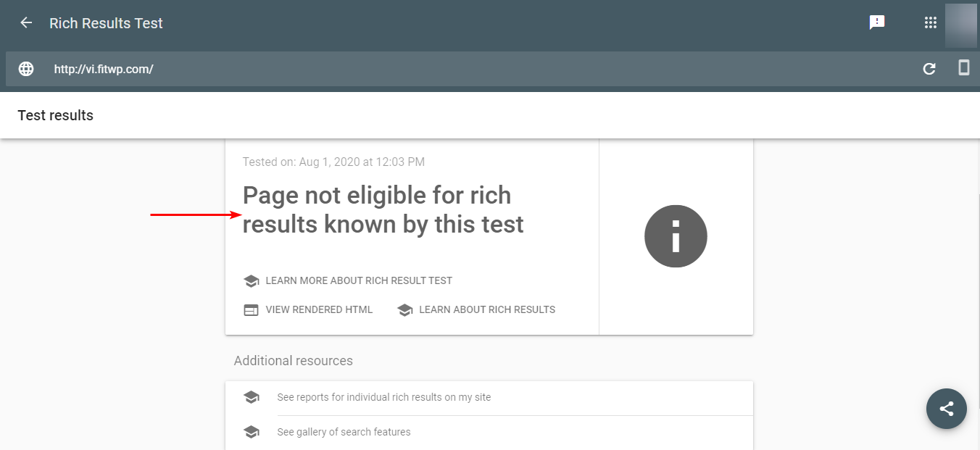This screenshot has height=450, width=980.
Task: Open 'Learn about rich results'
Action: [x=487, y=309]
